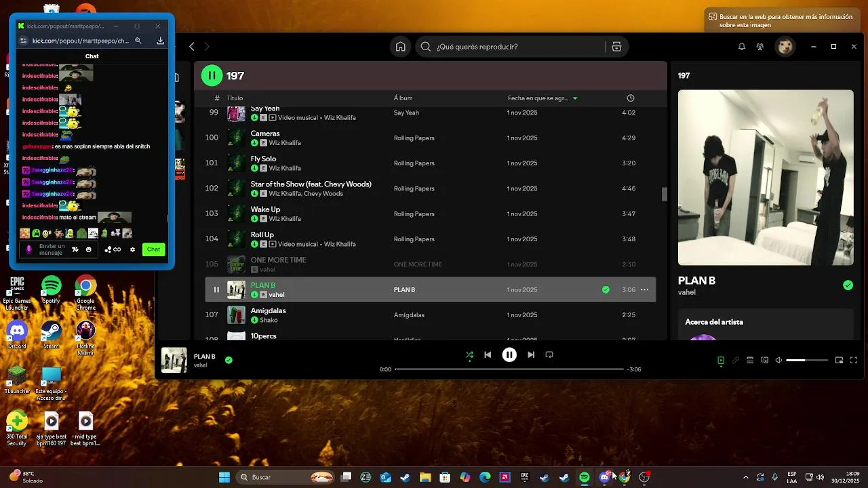The width and height of the screenshot is (868, 488).
Task: Skip to the next track
Action: 531,354
